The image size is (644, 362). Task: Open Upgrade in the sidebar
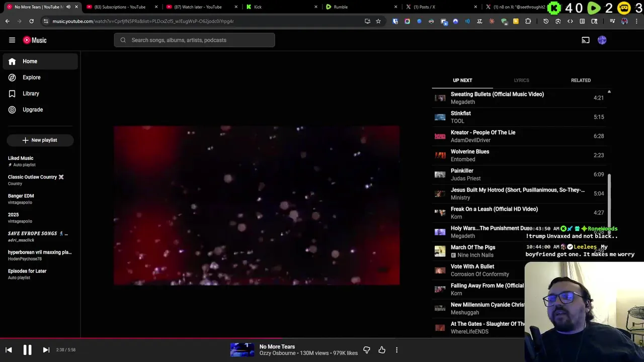click(x=40, y=110)
